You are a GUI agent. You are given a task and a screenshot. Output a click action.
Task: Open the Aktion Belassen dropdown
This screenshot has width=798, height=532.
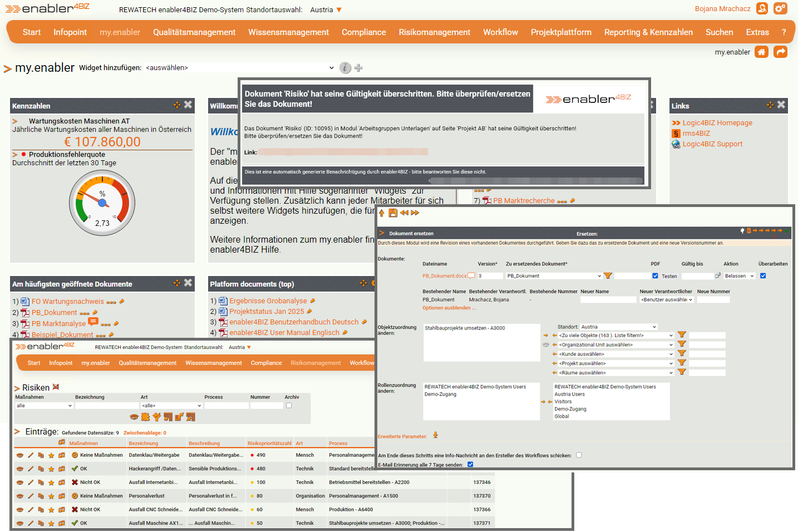coord(739,276)
